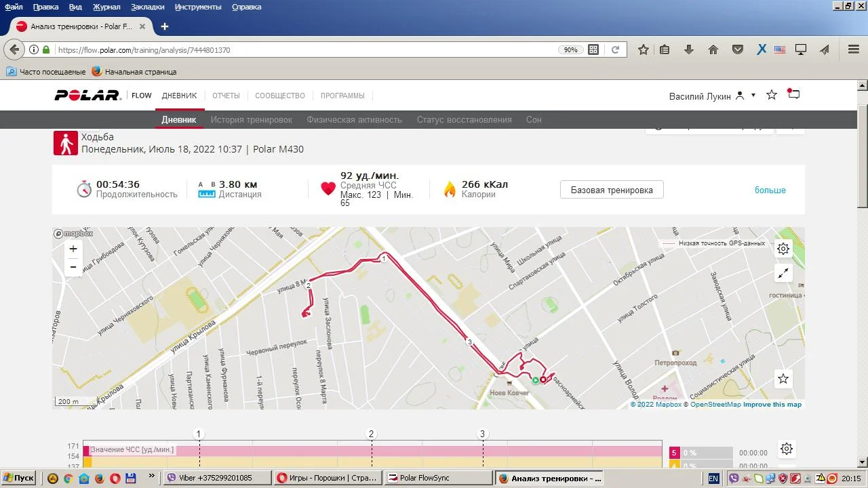868x488 pixels.
Task: Click the walking sport icon
Action: [x=66, y=143]
